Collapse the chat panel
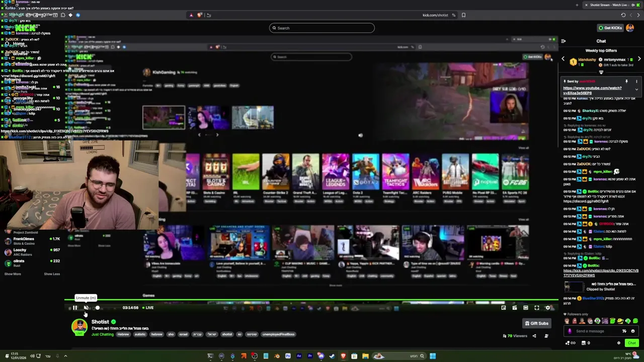The height and width of the screenshot is (362, 644). pos(563,41)
